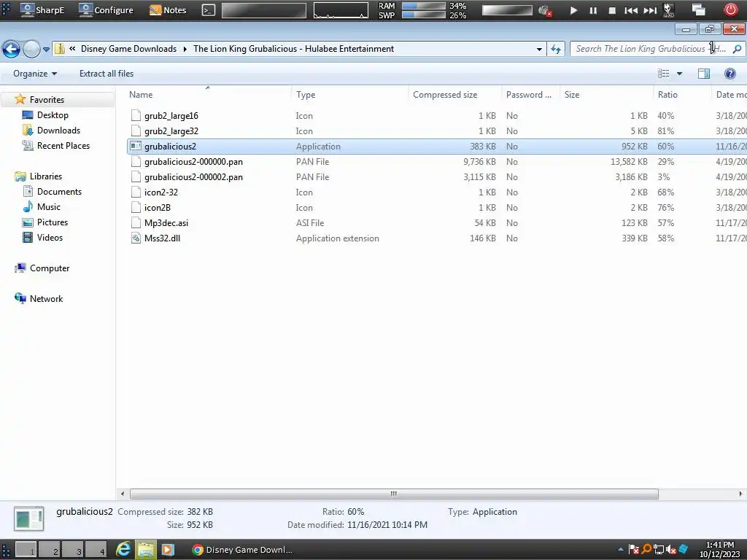
Task: Select grubalicious2-000000.pan file
Action: [193, 161]
